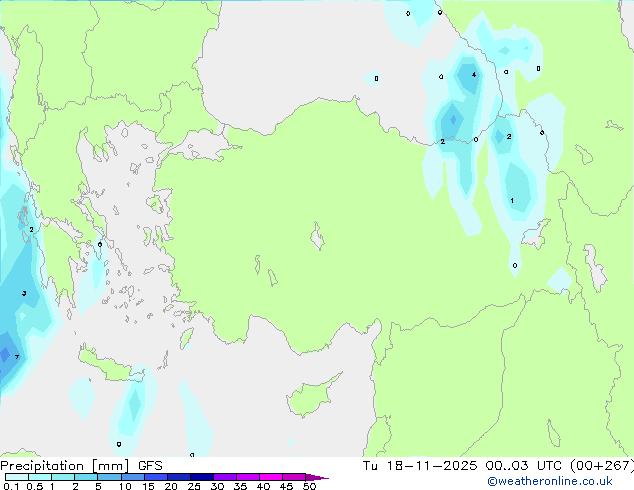This screenshot has width=634, height=490.
Task: Click the legend swatch between 15 and 20
Action: point(155,477)
